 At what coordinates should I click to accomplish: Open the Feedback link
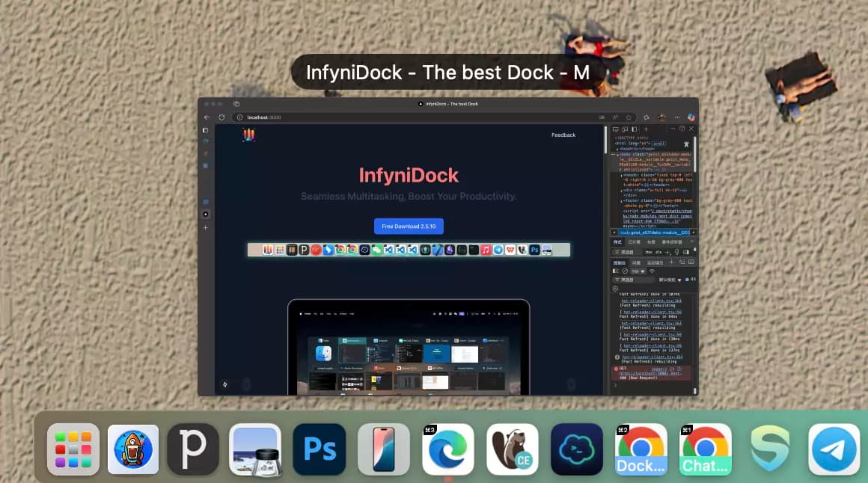(x=563, y=135)
